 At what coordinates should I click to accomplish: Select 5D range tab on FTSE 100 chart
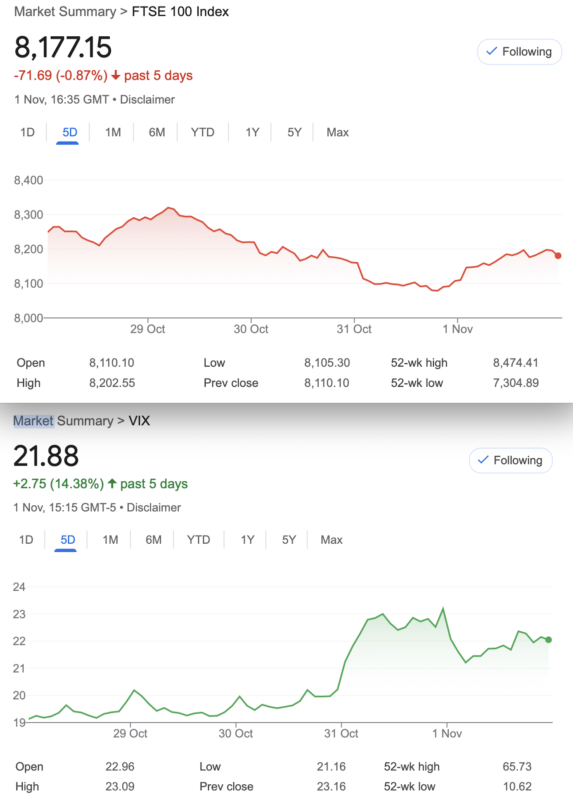(69, 133)
